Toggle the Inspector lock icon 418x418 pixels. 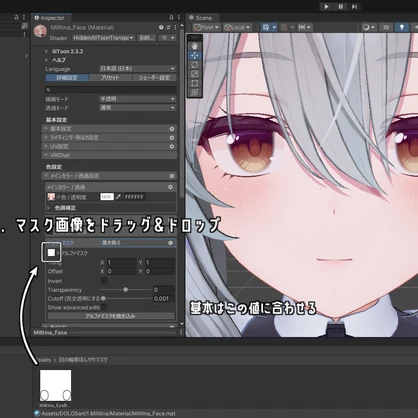171,17
